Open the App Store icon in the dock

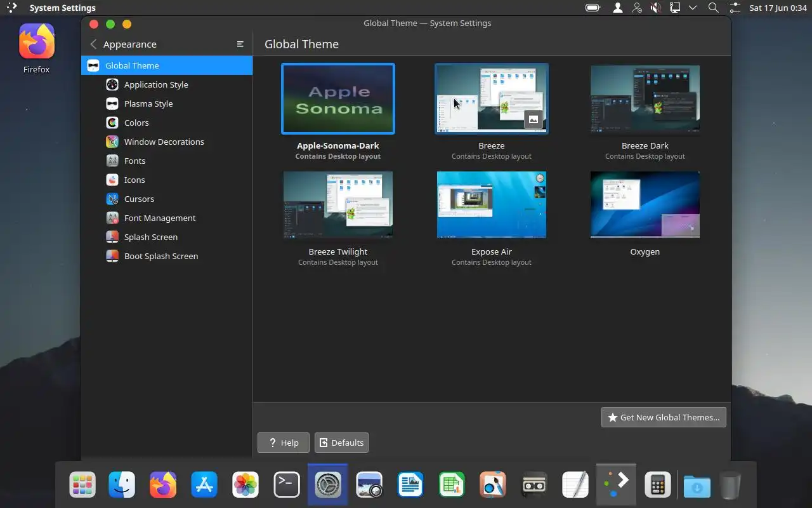pyautogui.click(x=204, y=485)
